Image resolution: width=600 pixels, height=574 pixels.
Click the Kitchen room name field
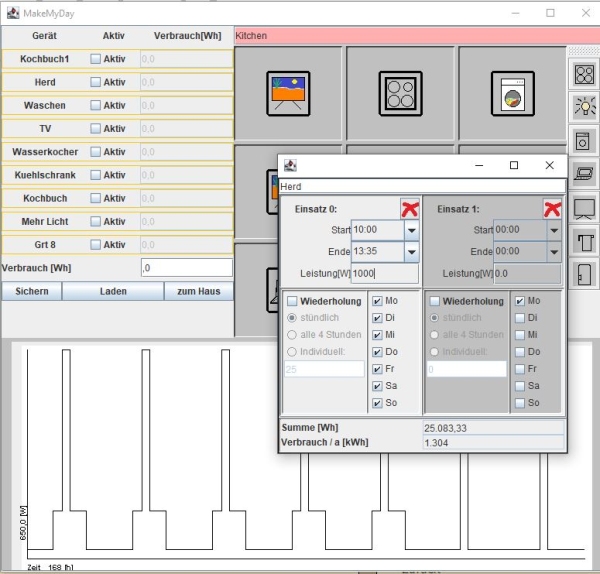tap(417, 36)
